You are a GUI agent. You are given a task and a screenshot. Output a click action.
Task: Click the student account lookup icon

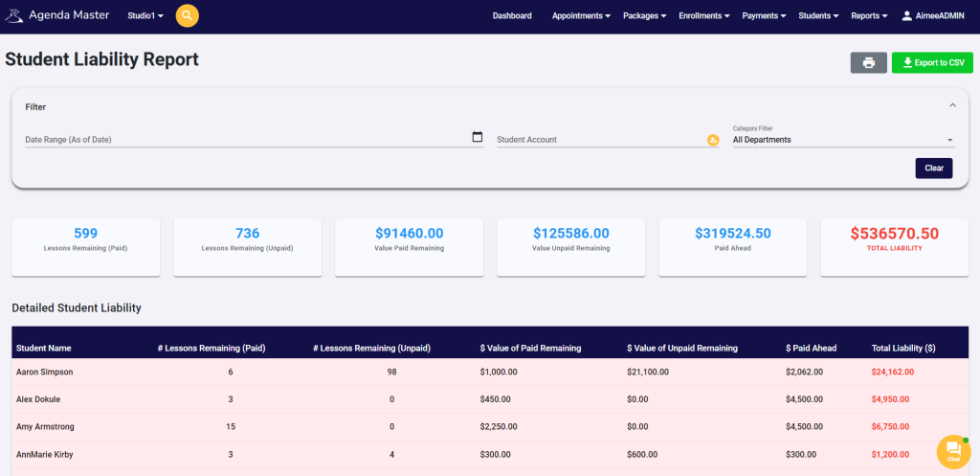713,140
